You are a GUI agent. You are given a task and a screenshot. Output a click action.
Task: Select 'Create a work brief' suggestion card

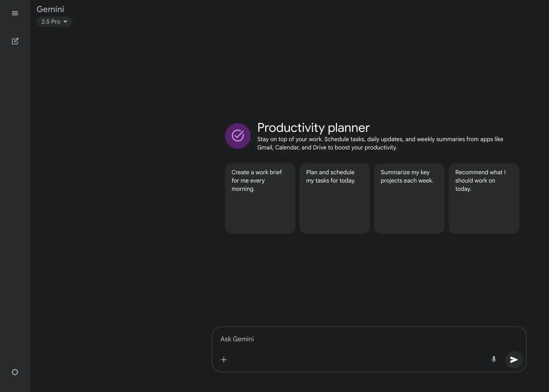[x=260, y=199]
